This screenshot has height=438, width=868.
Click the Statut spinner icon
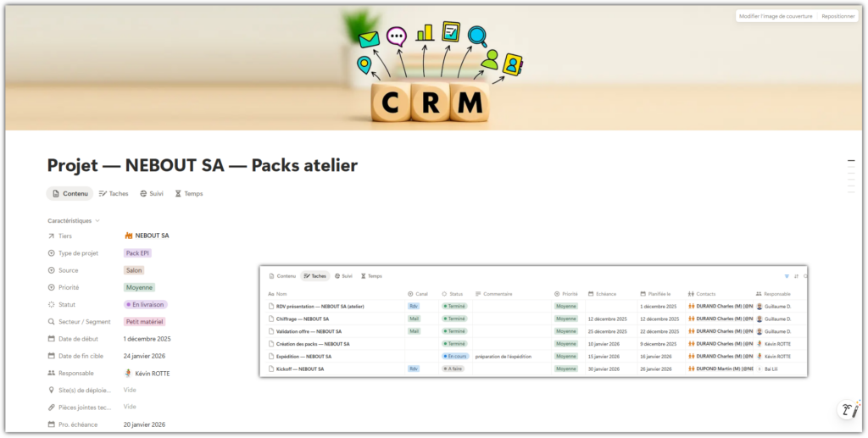[x=52, y=305]
